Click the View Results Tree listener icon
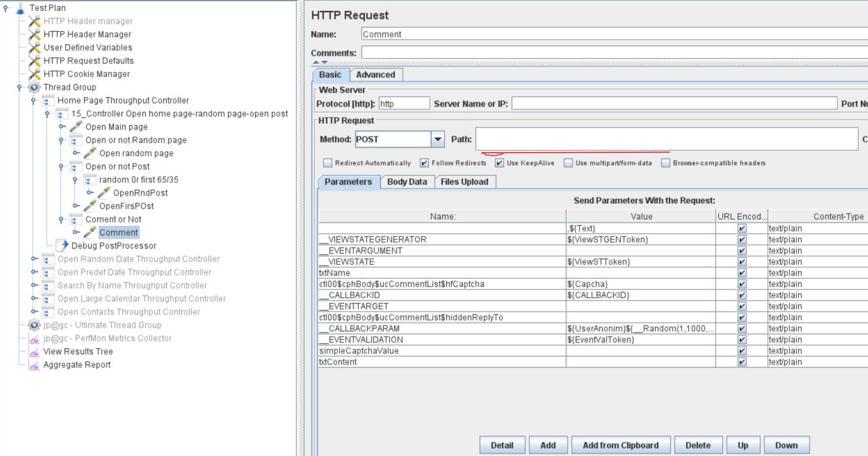Screen dimensions: 868x456 click(34, 351)
